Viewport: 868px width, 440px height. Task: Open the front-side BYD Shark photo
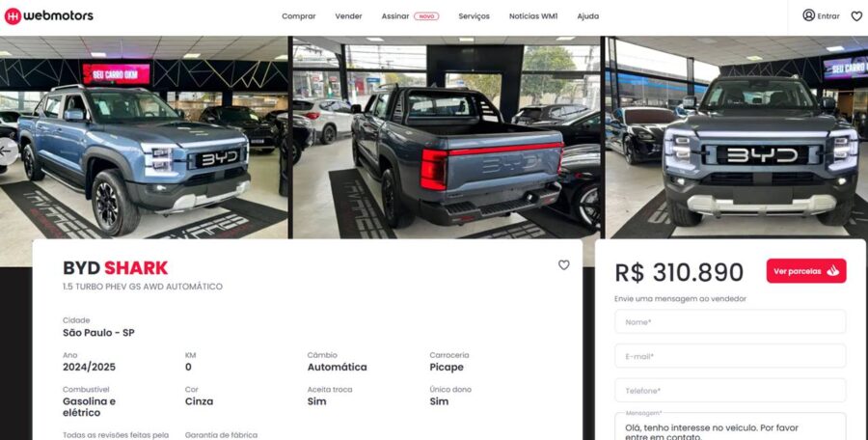click(x=144, y=137)
